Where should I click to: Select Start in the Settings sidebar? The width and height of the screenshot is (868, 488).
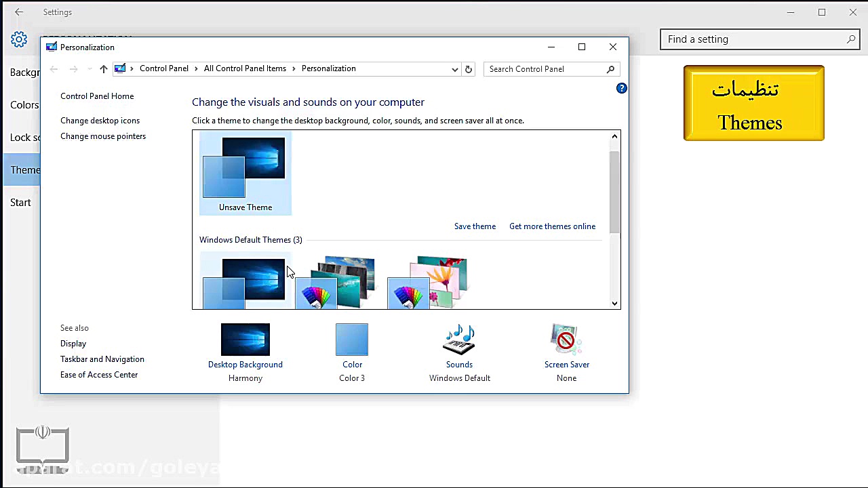pyautogui.click(x=20, y=203)
